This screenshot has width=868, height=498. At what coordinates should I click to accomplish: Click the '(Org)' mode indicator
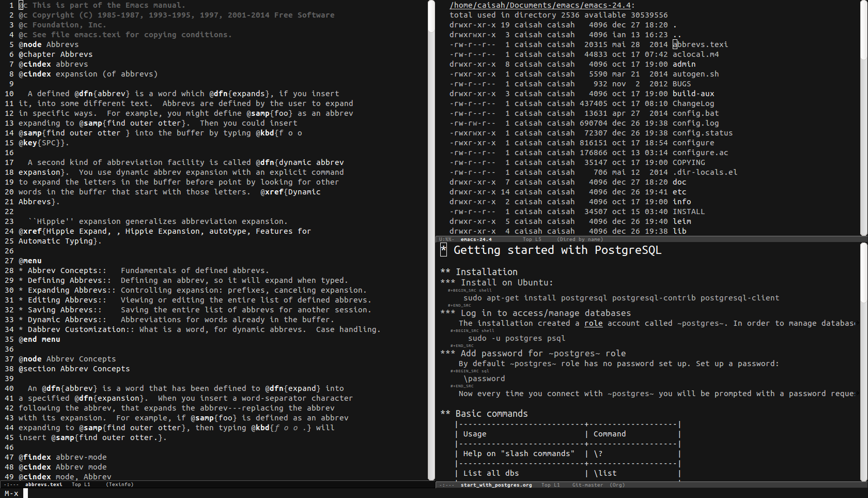coord(617,485)
